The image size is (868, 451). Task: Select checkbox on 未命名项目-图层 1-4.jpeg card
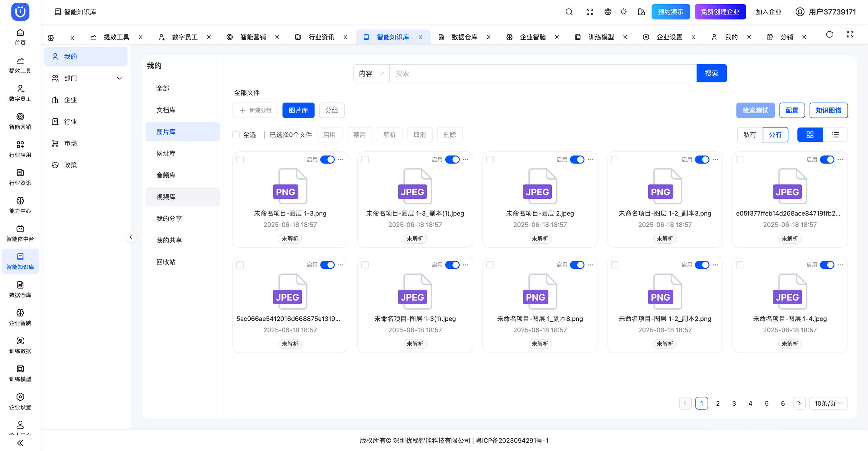[x=740, y=265]
